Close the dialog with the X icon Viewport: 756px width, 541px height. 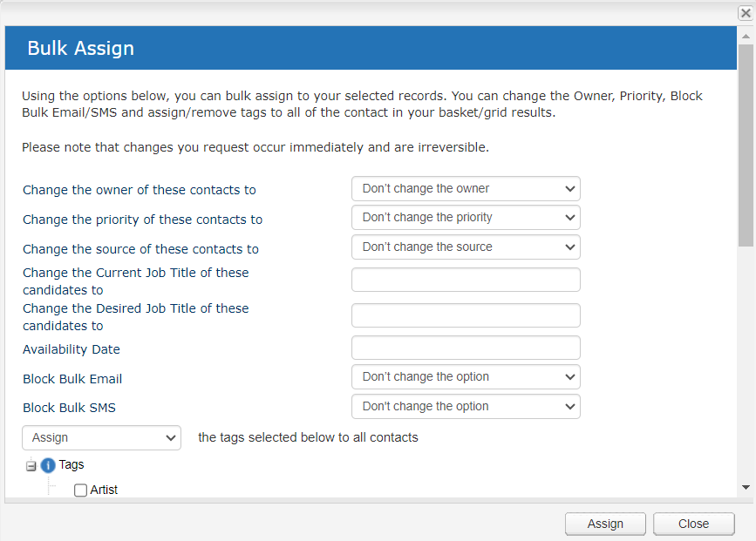pyautogui.click(x=746, y=12)
